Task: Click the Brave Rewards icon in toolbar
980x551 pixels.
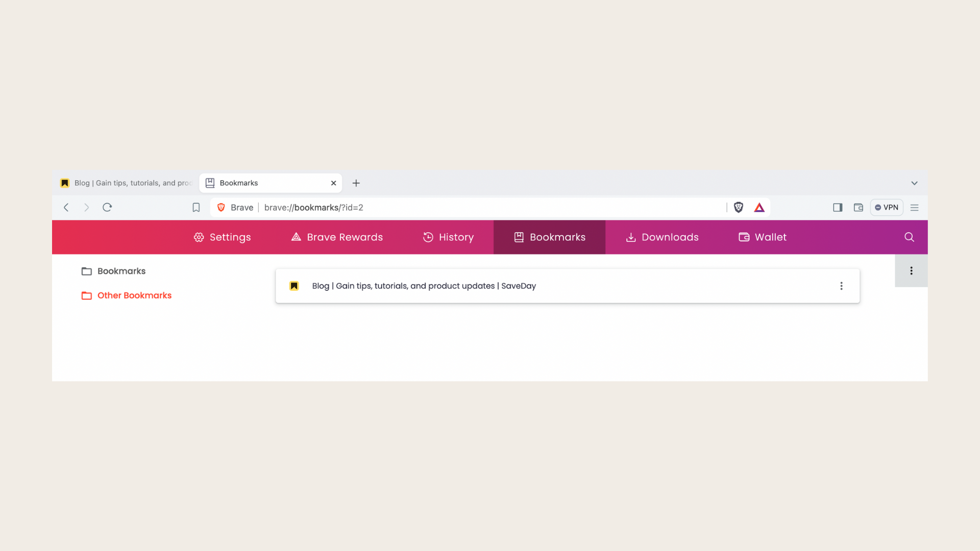Action: click(x=758, y=207)
